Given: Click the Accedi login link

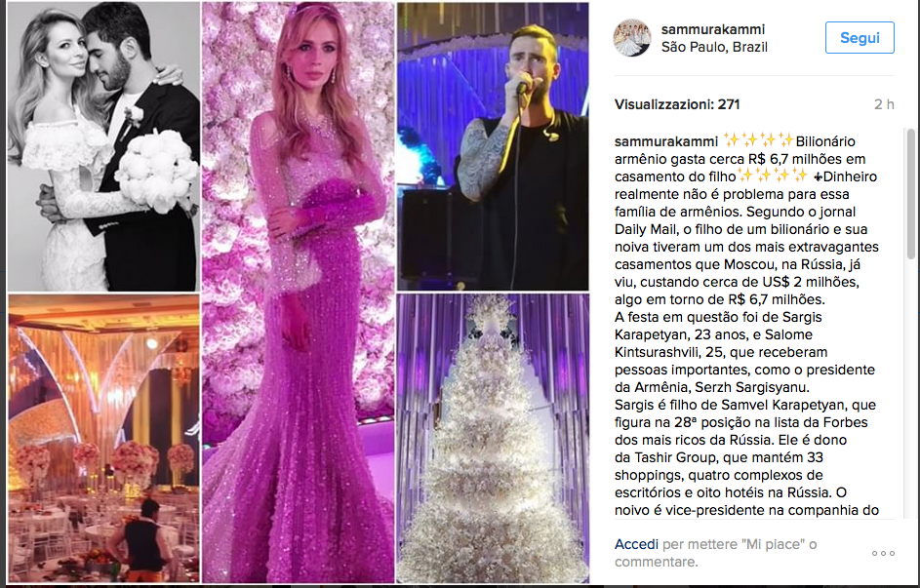Looking at the screenshot, I should coord(636,544).
